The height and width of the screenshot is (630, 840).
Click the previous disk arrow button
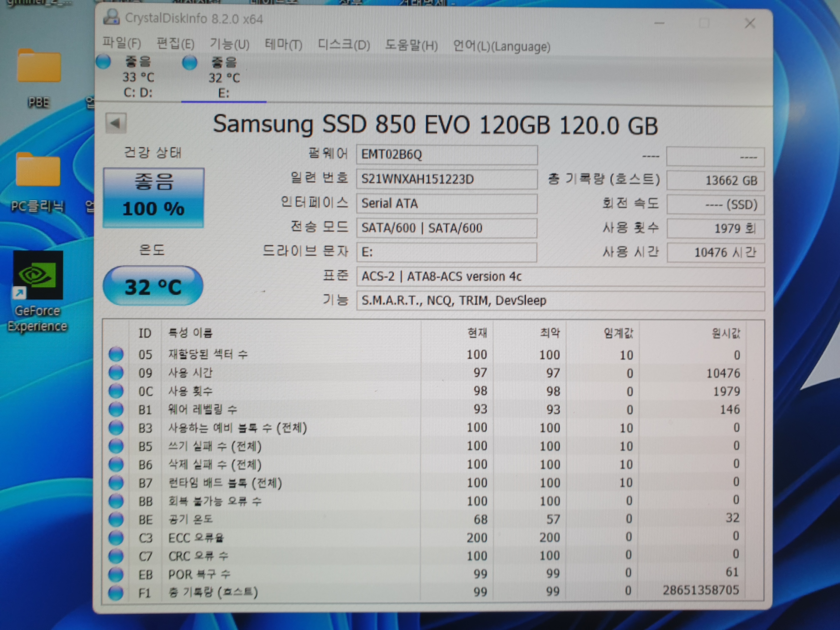point(115,123)
